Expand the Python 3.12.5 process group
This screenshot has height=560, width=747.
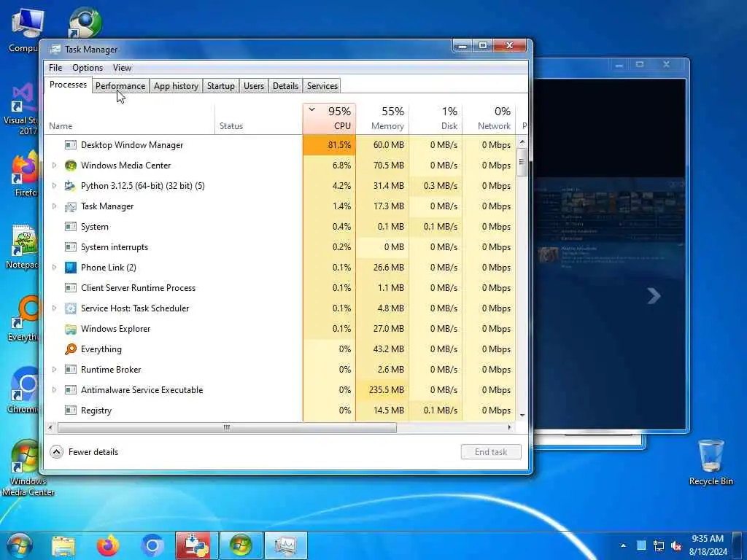54,186
